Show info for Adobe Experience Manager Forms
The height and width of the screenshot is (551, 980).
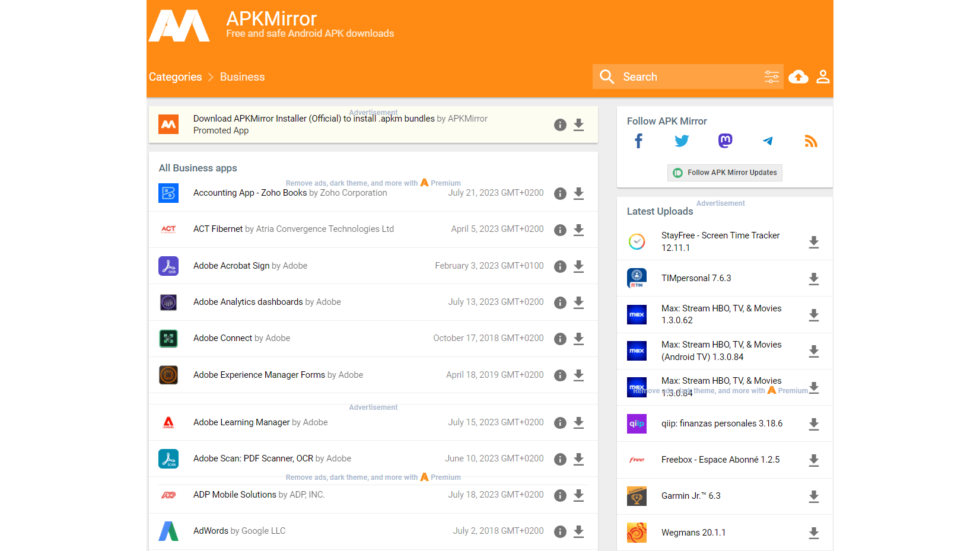pyautogui.click(x=560, y=375)
